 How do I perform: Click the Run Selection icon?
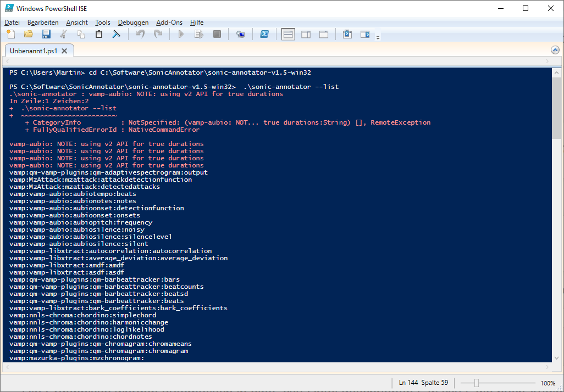click(198, 33)
